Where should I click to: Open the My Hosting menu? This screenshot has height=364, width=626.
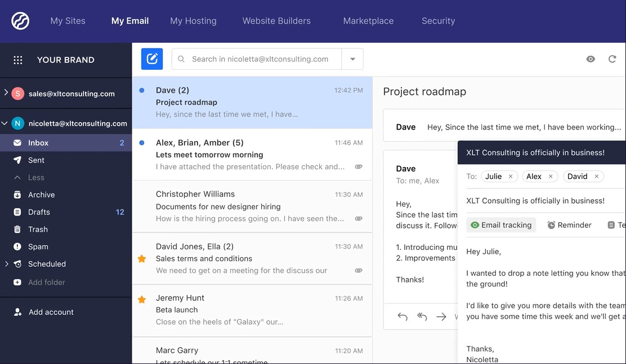coord(193,21)
